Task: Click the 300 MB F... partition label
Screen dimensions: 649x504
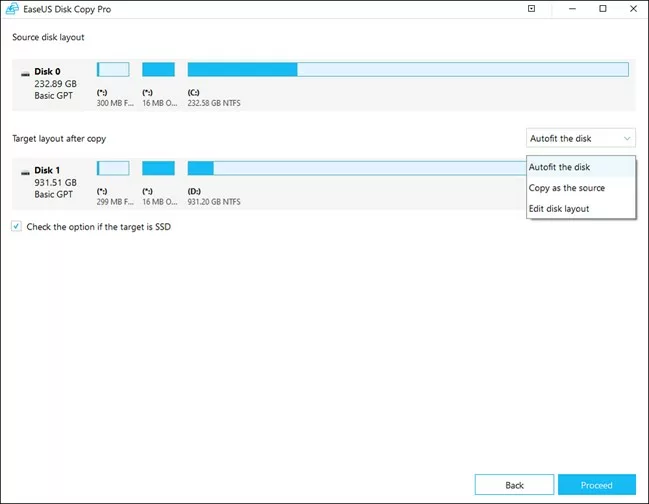Action: [x=115, y=103]
